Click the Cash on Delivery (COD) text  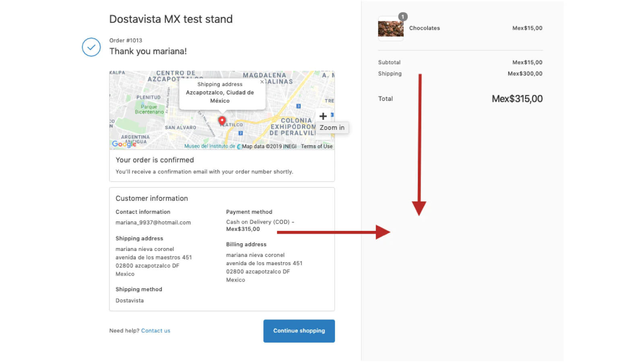(258, 222)
